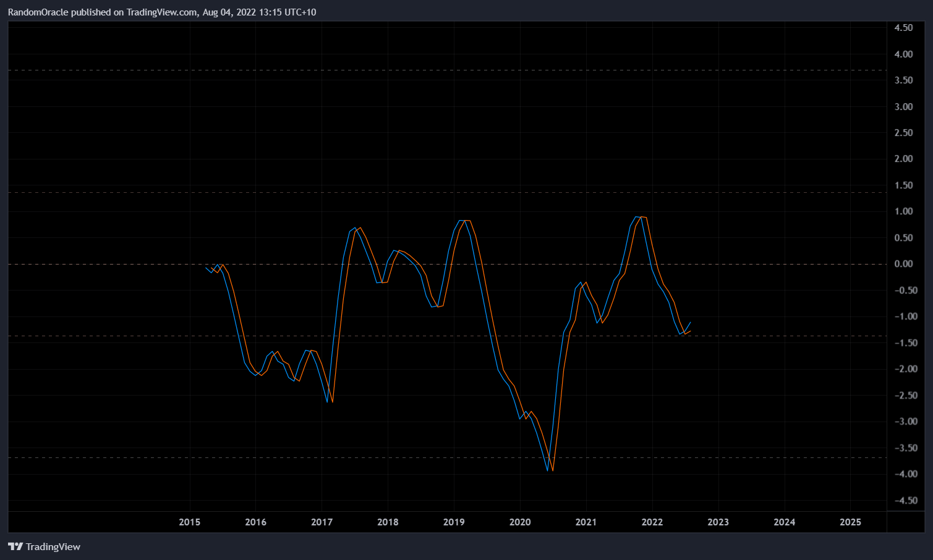Click the blue line's last point in 2022
This screenshot has width=933, height=560.
pyautogui.click(x=690, y=322)
